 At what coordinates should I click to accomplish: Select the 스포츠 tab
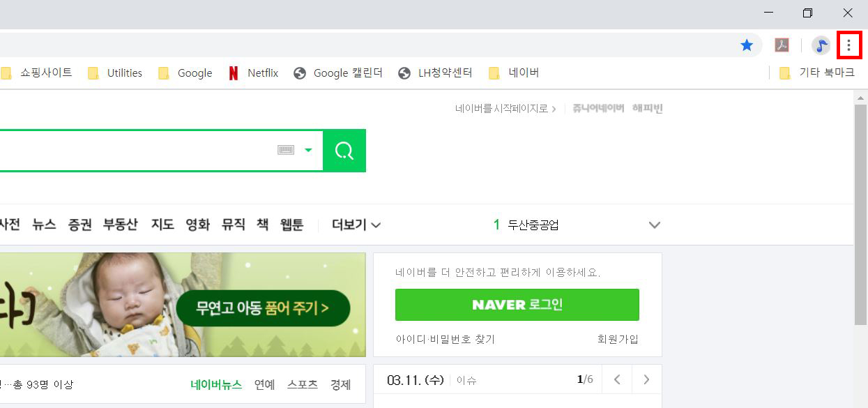click(x=303, y=384)
